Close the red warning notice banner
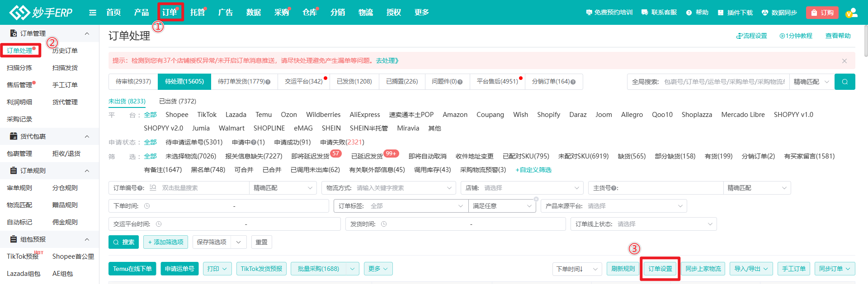The width and height of the screenshot is (868, 284). (844, 61)
